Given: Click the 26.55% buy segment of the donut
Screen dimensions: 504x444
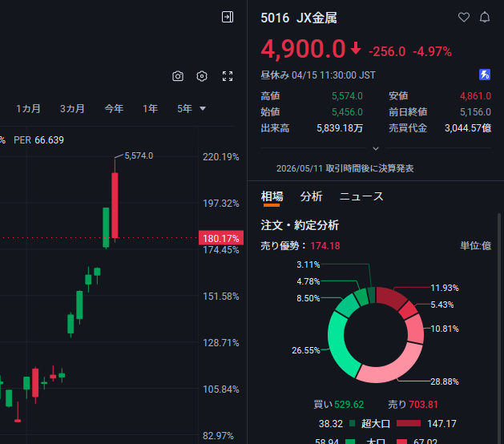Looking at the screenshot, I should click(338, 345).
